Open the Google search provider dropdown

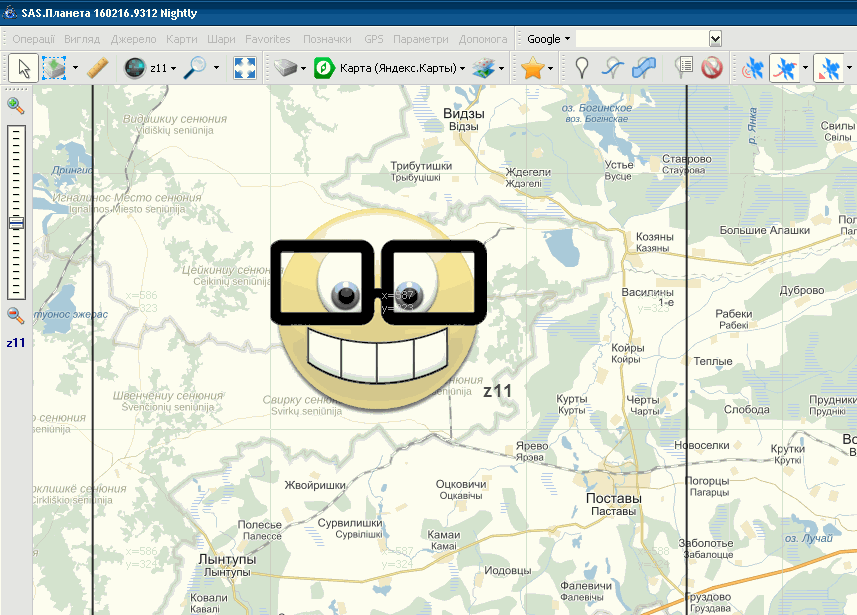[x=548, y=39]
